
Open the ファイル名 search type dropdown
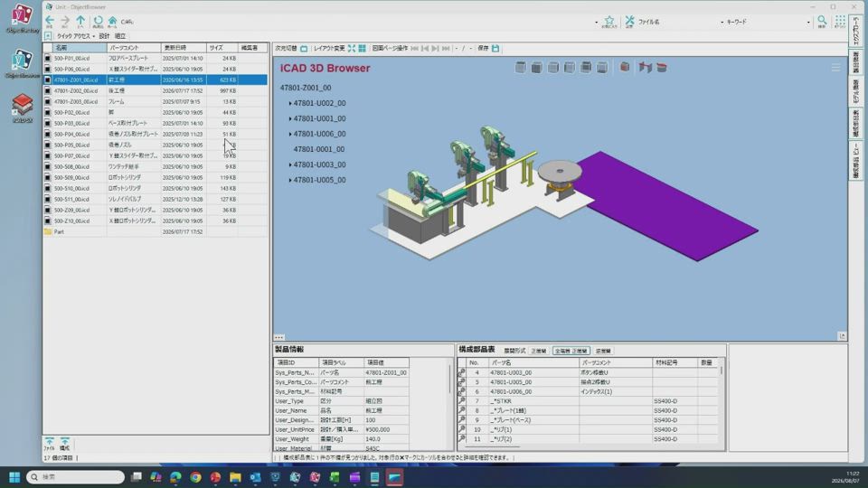(722, 22)
